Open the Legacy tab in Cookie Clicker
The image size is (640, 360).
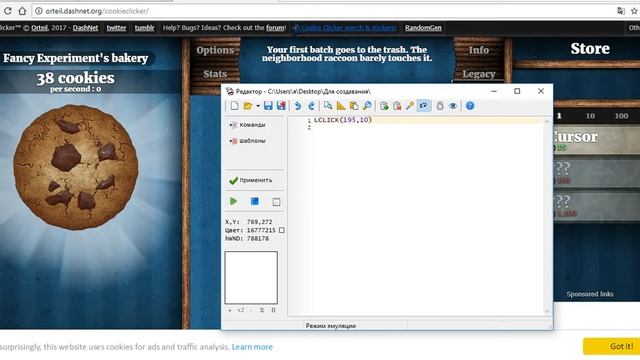pyautogui.click(x=479, y=74)
